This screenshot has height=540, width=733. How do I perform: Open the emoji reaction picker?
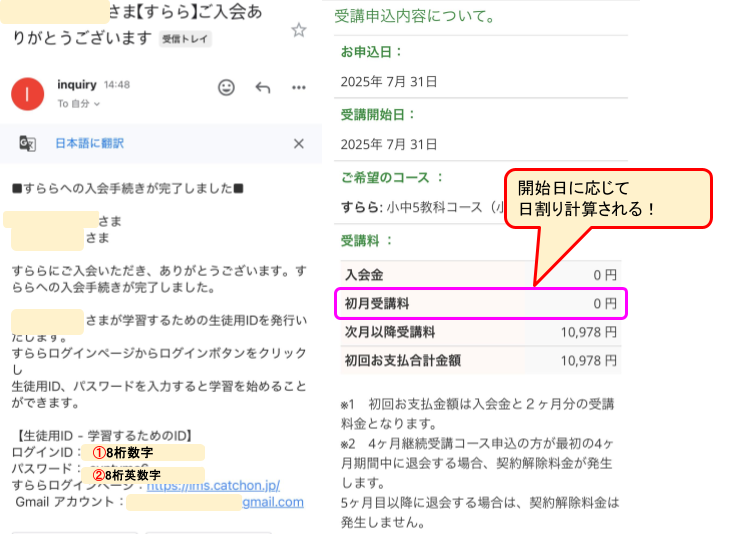[226, 87]
